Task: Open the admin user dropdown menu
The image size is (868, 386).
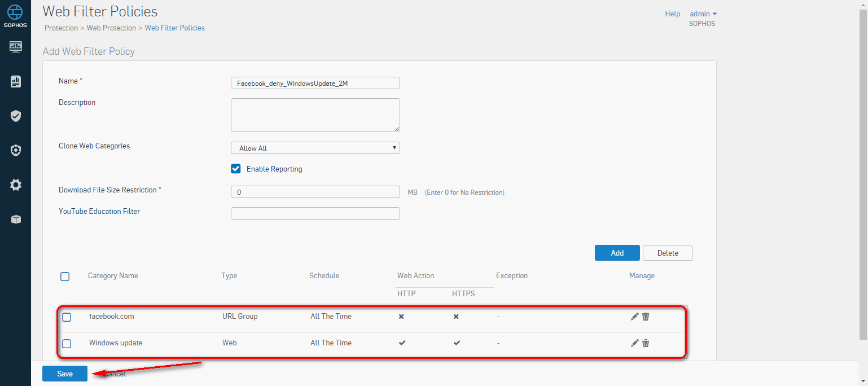Action: point(703,14)
